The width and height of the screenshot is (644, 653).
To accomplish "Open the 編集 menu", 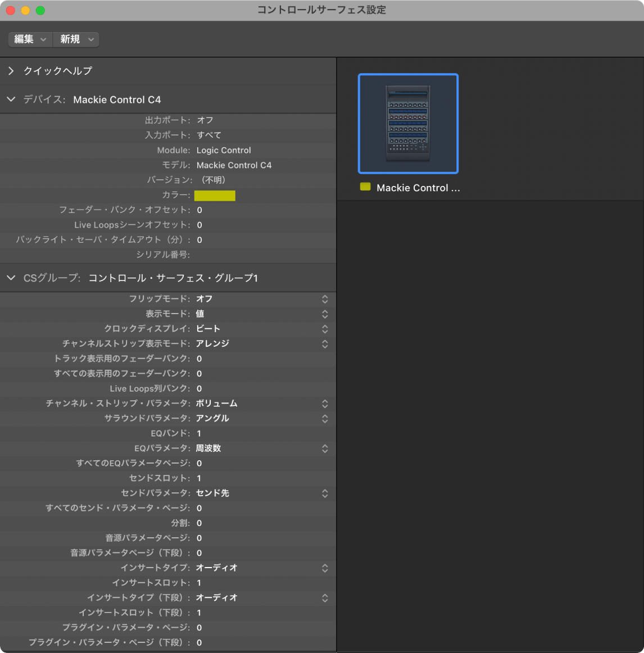I will (30, 39).
